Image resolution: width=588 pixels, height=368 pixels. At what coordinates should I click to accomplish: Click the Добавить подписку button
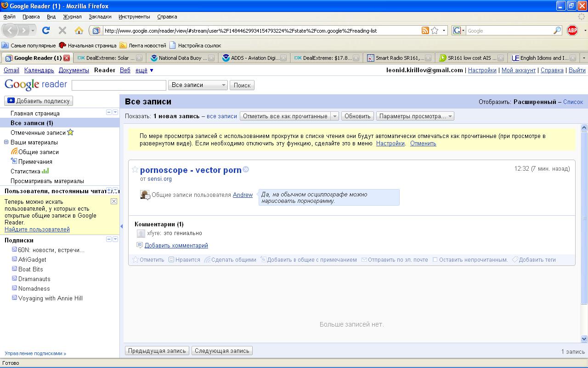(39, 101)
